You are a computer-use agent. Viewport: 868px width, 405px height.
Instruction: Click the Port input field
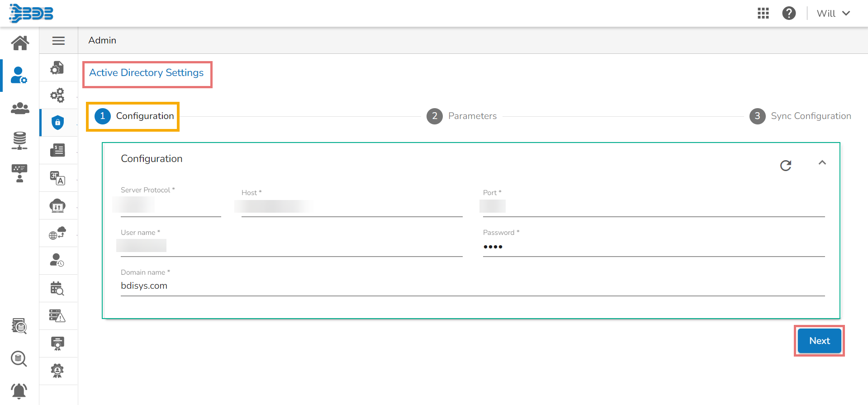[654, 207]
